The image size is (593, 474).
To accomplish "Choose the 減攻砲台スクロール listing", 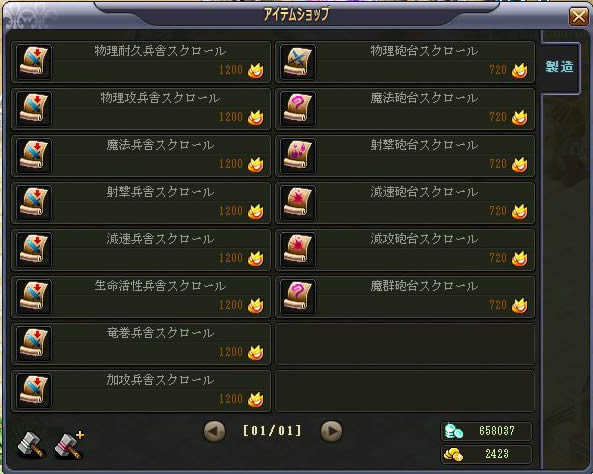I will click(405, 250).
